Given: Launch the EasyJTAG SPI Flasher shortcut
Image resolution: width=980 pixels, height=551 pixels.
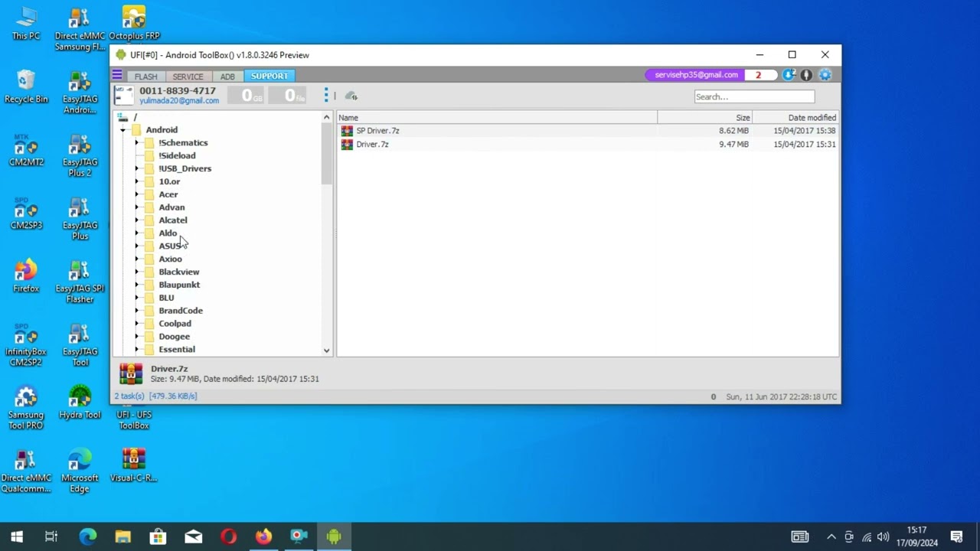Looking at the screenshot, I should tap(80, 282).
